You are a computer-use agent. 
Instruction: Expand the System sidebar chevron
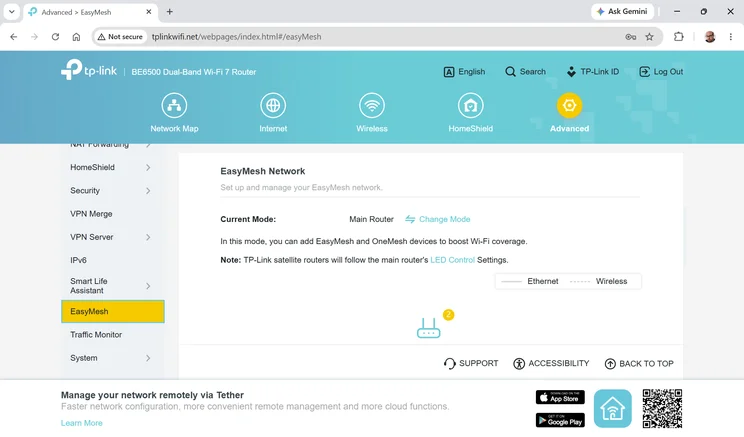148,358
